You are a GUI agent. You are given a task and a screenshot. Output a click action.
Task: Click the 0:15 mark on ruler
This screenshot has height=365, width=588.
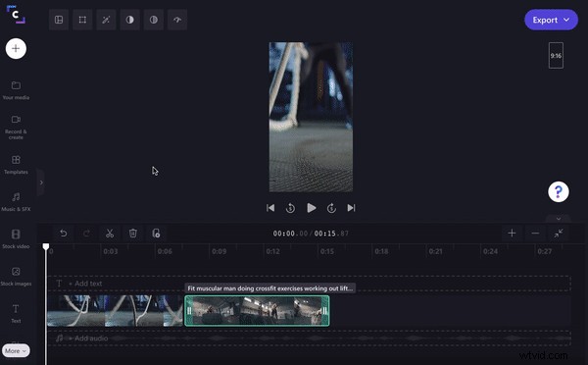pyautogui.click(x=327, y=251)
